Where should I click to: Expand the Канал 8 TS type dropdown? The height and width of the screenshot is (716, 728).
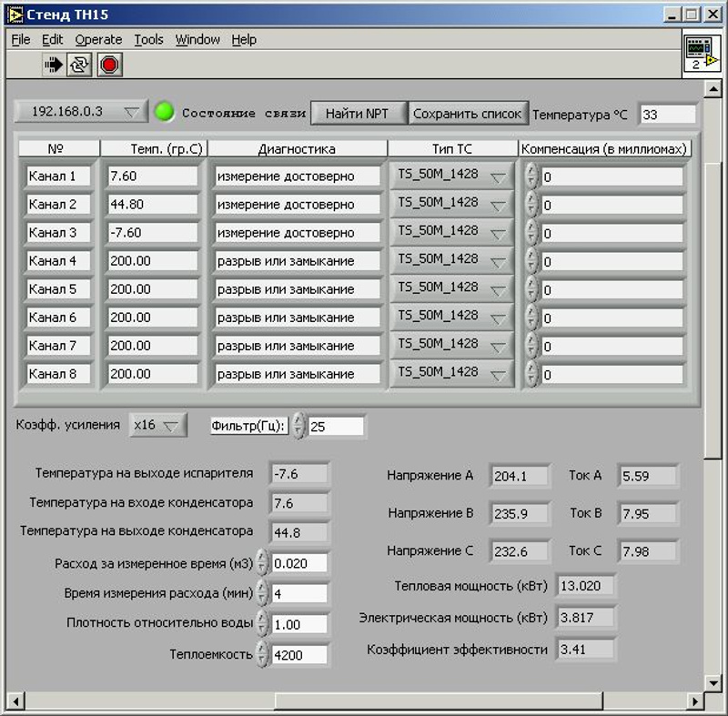(x=452, y=373)
